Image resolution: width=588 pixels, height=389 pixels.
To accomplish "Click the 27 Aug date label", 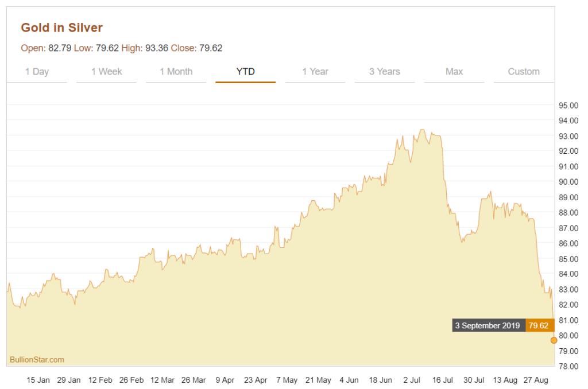I will coord(536,380).
